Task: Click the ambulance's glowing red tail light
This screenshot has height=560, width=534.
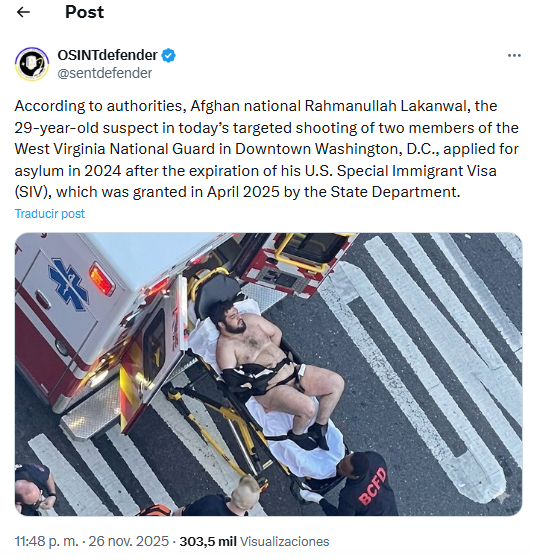Action: click(x=101, y=279)
